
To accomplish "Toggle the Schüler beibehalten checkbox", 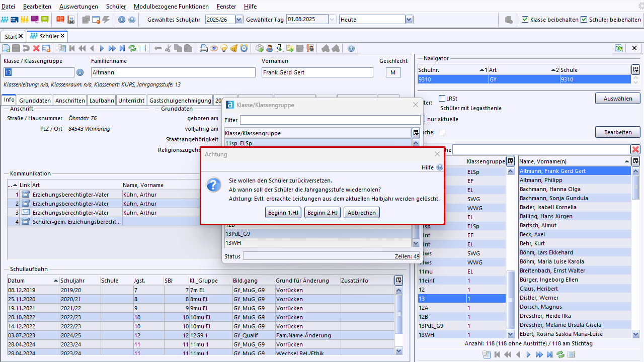I will pos(584,20).
